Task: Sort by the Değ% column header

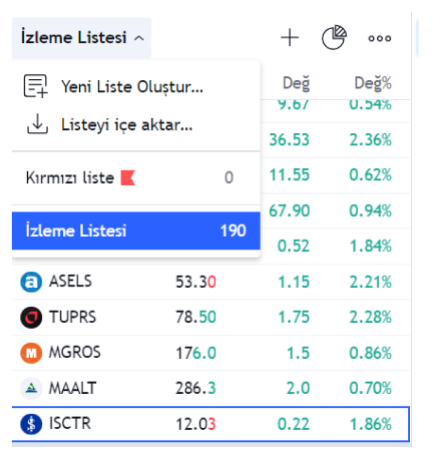Action: pyautogui.click(x=373, y=83)
